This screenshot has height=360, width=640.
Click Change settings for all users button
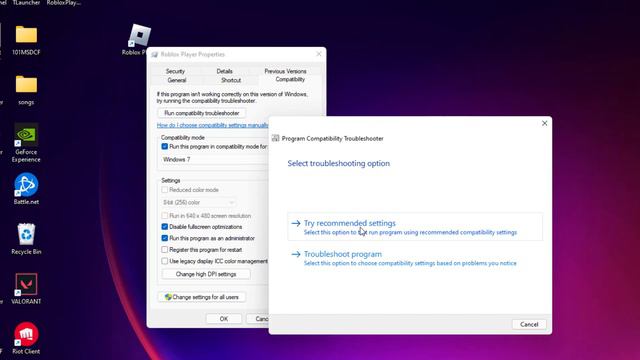click(x=202, y=297)
